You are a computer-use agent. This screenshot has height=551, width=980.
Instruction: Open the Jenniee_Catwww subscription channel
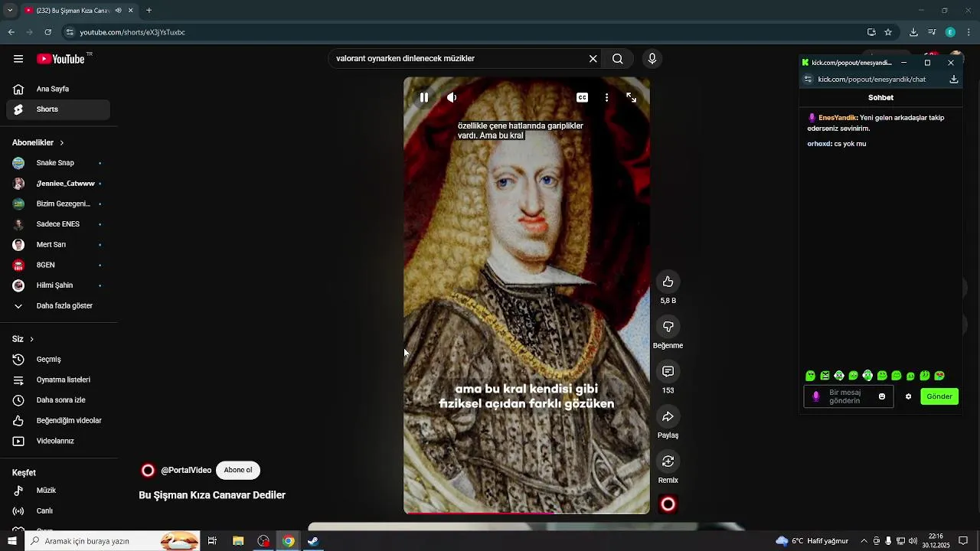click(x=58, y=184)
